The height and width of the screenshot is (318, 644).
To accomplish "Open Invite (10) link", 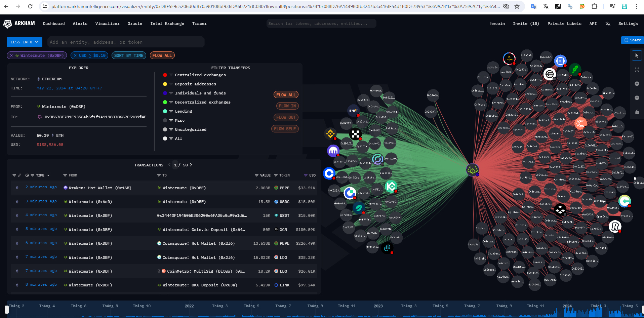I will [526, 24].
